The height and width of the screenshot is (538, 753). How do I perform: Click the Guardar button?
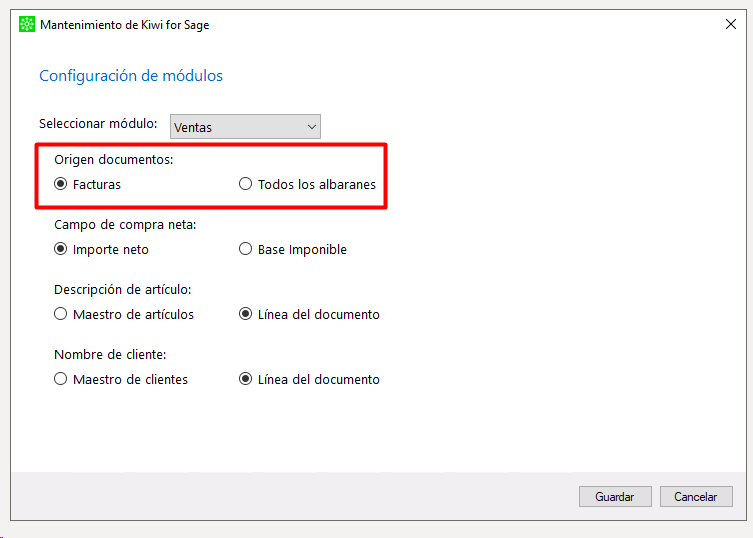[x=615, y=496]
